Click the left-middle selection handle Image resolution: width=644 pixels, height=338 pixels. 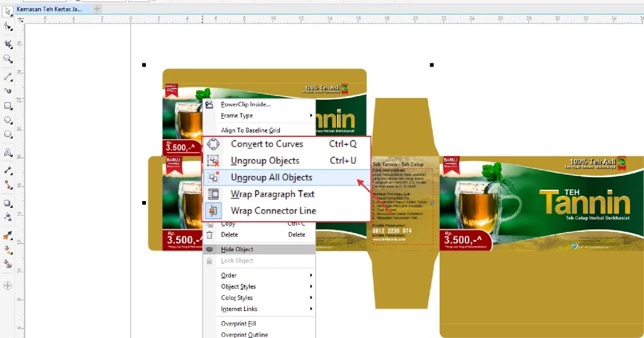coord(144,203)
